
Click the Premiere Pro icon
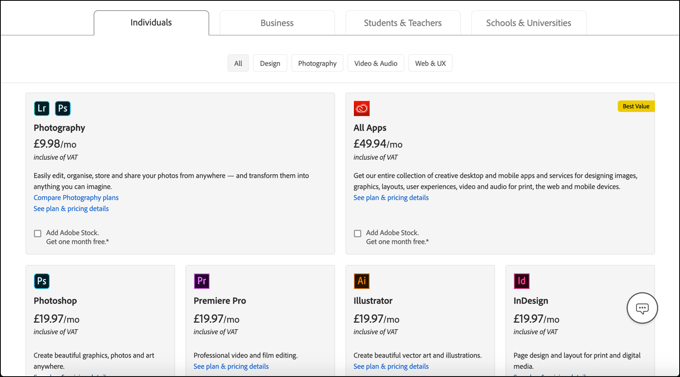(202, 281)
